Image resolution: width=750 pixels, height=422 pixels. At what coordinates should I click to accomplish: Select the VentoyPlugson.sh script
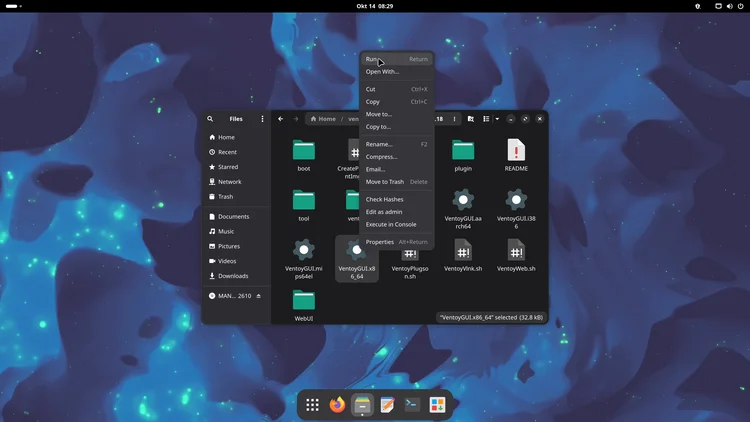click(x=410, y=264)
